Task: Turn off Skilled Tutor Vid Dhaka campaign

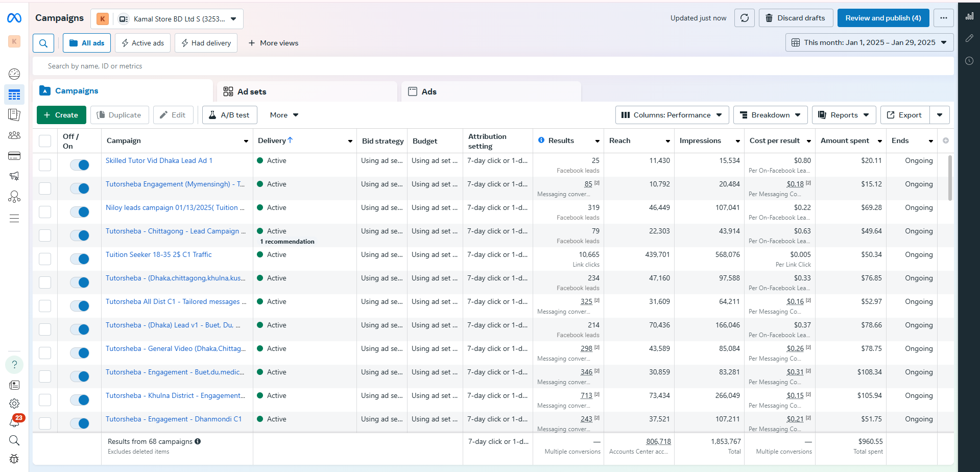Action: [x=80, y=165]
